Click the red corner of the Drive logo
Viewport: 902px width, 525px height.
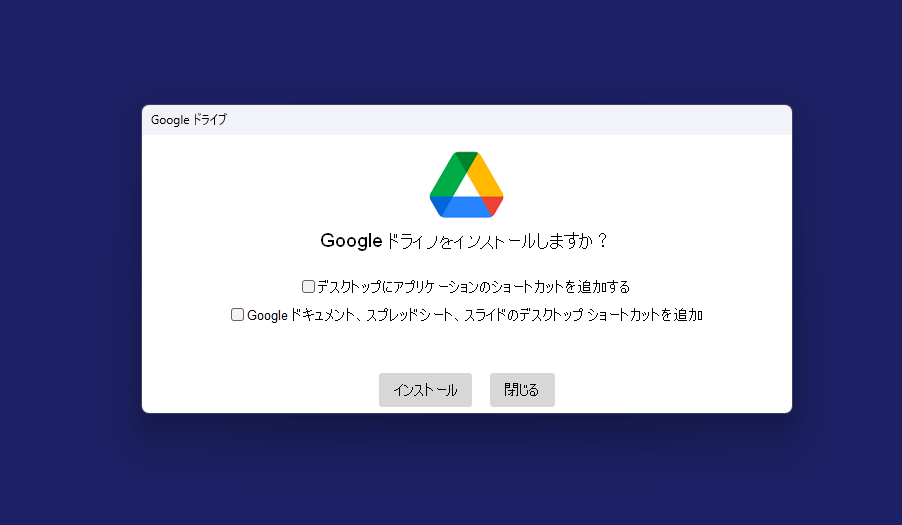(x=493, y=205)
